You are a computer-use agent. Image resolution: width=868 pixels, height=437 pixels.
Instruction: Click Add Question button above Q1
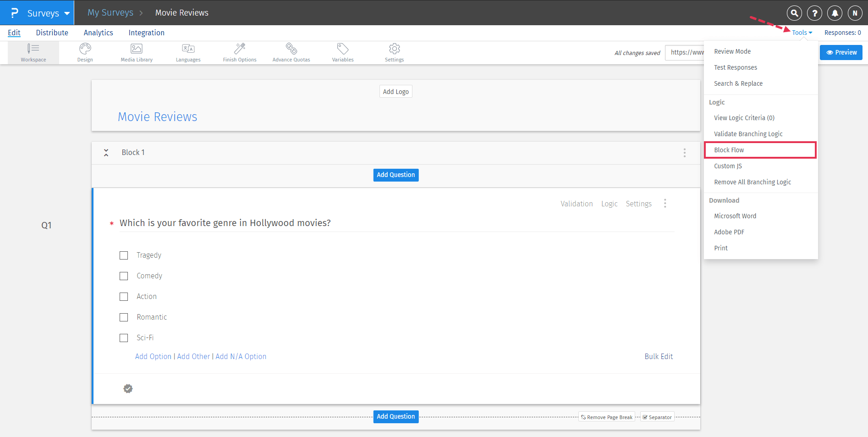[x=396, y=175]
